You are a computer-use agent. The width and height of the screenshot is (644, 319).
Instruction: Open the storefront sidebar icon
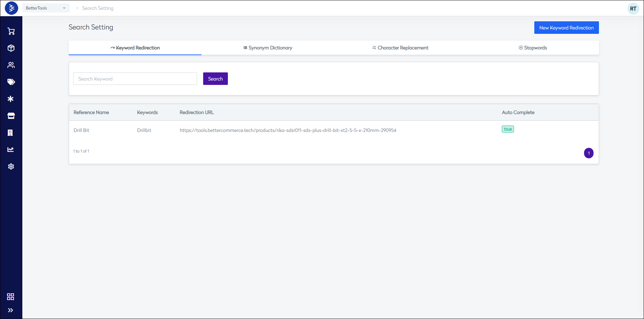[x=11, y=116]
